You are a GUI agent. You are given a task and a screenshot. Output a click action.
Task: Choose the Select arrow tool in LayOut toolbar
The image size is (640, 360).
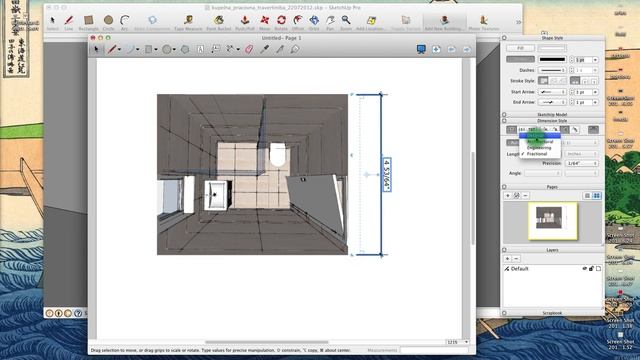point(96,49)
